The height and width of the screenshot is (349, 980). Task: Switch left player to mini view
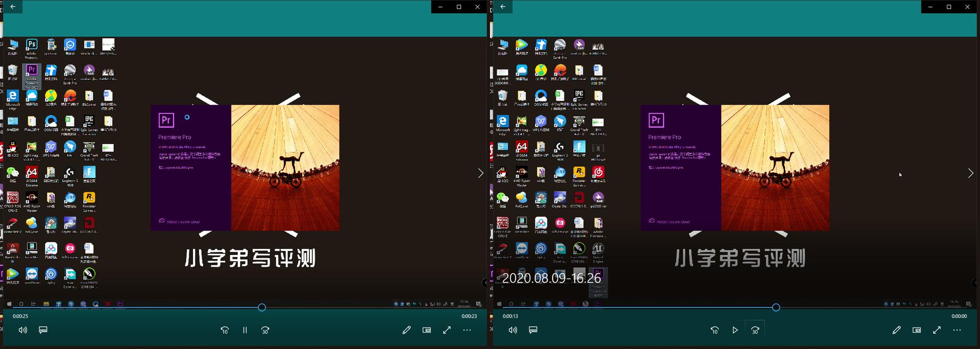pos(427,330)
